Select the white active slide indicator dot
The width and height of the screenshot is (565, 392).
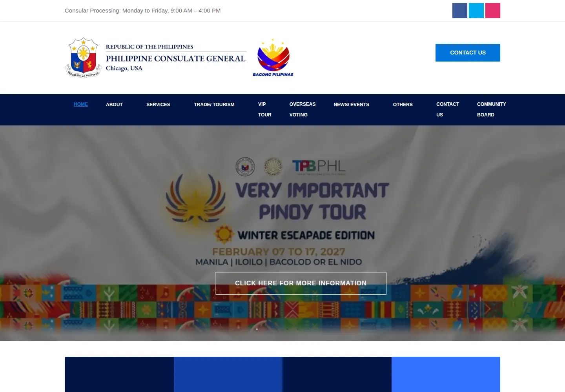(x=257, y=329)
